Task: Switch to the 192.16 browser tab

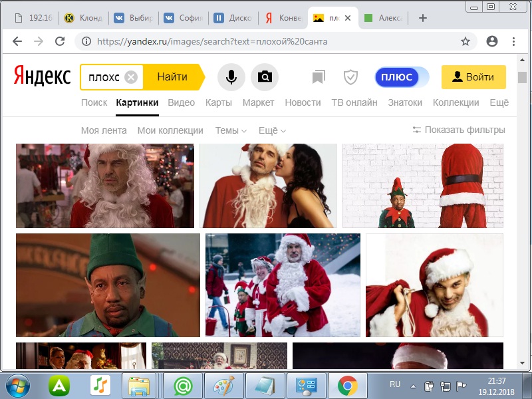Action: click(34, 18)
